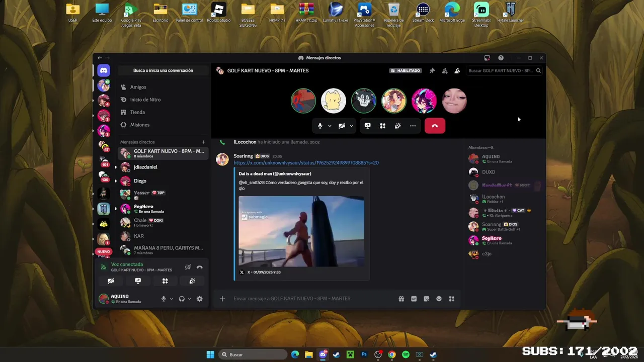The width and height of the screenshot is (644, 362).
Task: Toggle camera button in voice panel
Action: click(111, 281)
